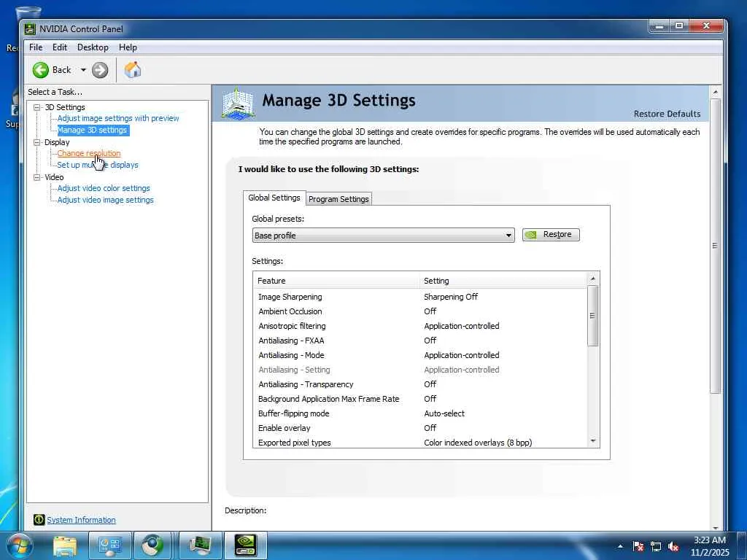The width and height of the screenshot is (747, 560).
Task: Open the Back history dropdown arrow
Action: pos(83,70)
